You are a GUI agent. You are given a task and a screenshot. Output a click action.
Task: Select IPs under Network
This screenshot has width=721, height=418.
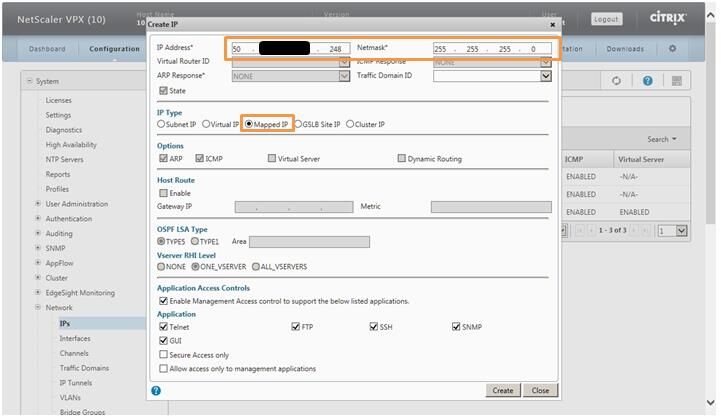[64, 323]
